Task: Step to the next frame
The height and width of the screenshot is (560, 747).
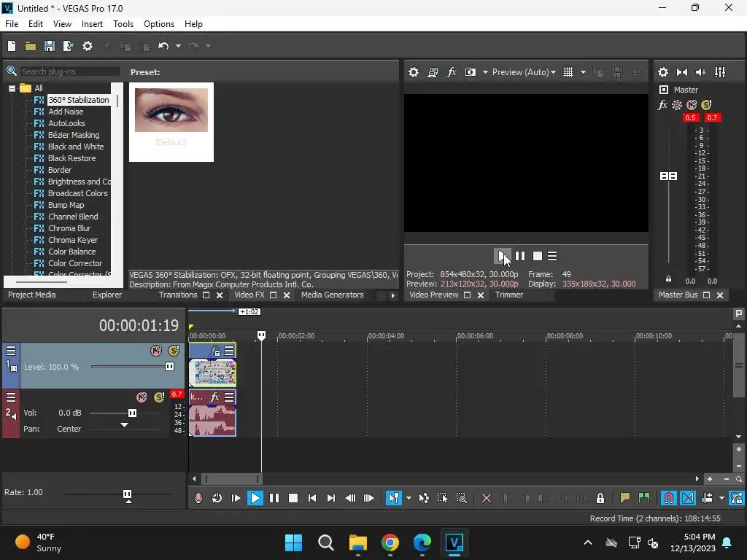Action: click(x=368, y=498)
